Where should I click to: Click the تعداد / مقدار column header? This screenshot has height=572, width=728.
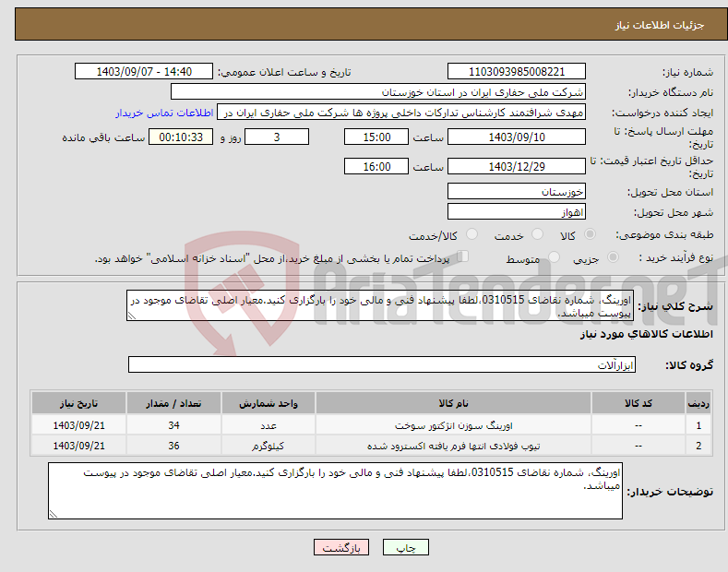[173, 403]
